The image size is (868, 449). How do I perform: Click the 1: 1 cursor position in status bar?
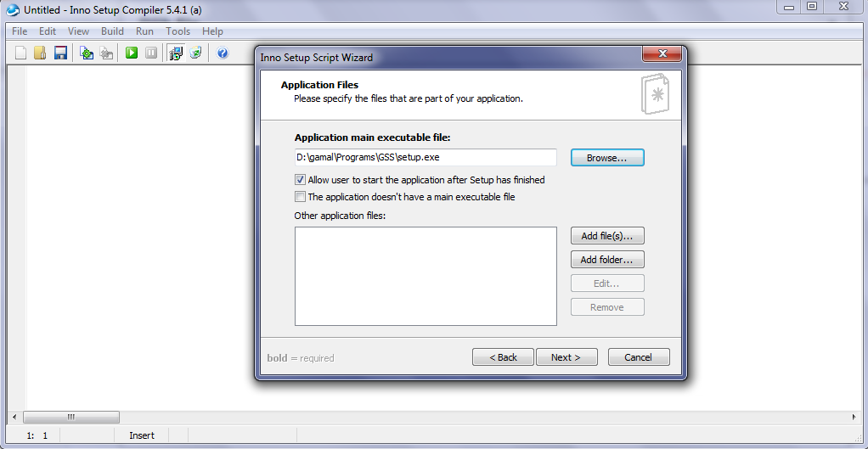37,435
